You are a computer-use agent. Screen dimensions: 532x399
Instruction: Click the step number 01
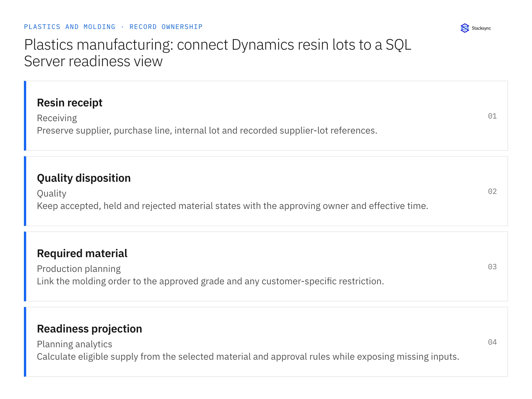click(492, 116)
